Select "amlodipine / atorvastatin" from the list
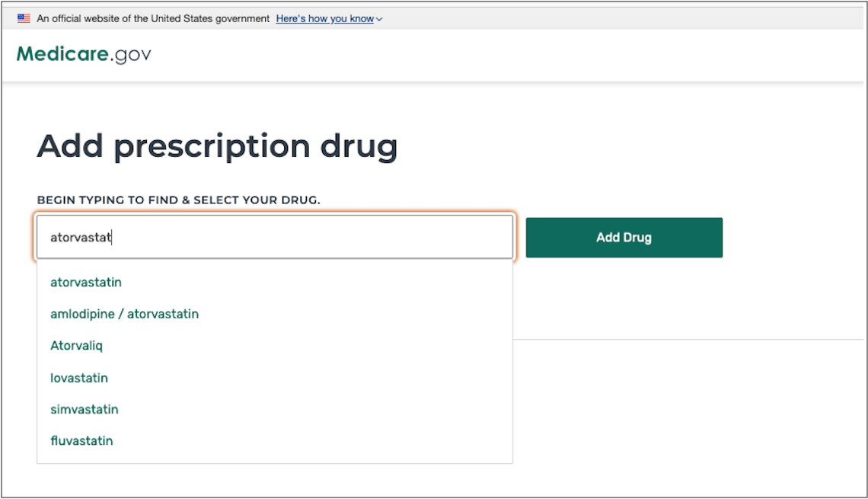Viewport: 868px width, 499px height. (x=124, y=314)
